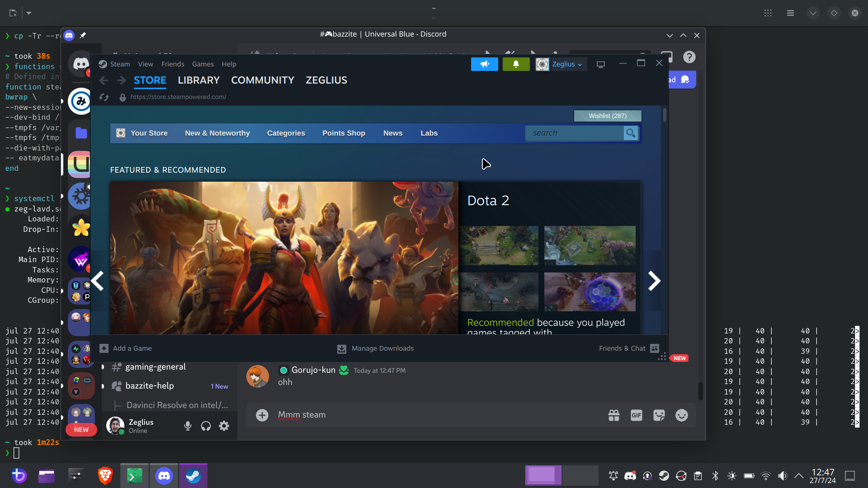Open Steam notifications bell
The height and width of the screenshot is (488, 868).
pyautogui.click(x=516, y=64)
